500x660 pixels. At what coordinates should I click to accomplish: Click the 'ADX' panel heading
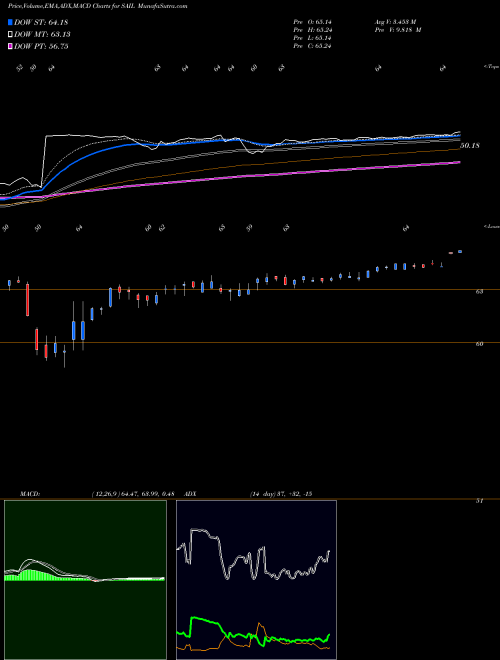[191, 494]
